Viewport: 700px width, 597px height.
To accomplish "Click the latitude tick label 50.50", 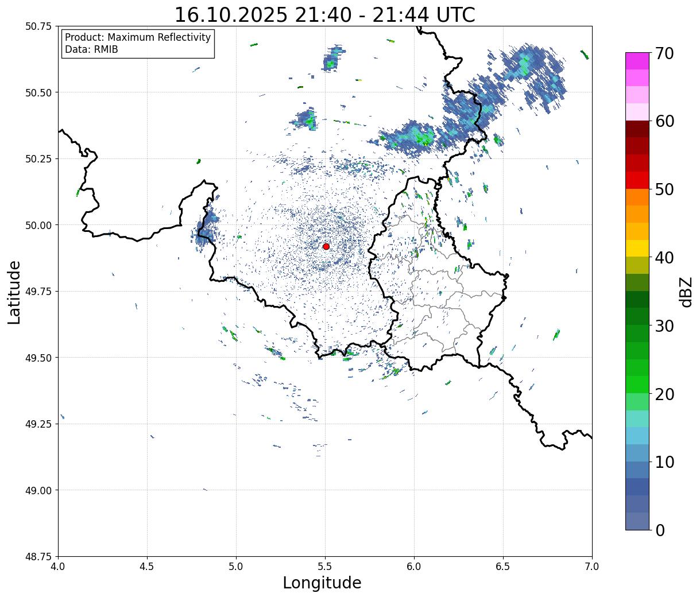I will point(38,92).
